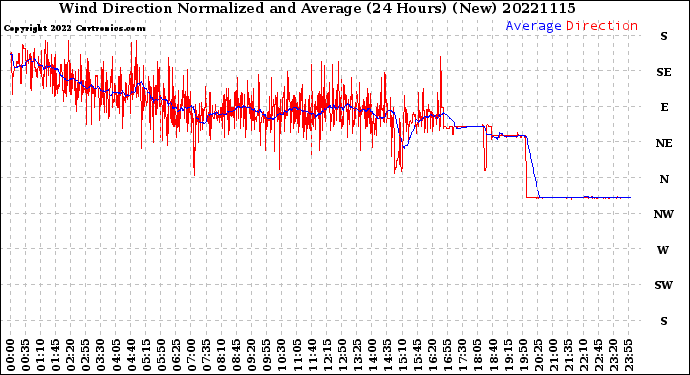
Task: Select the 'SW' direction axis label
Action: 664,285
